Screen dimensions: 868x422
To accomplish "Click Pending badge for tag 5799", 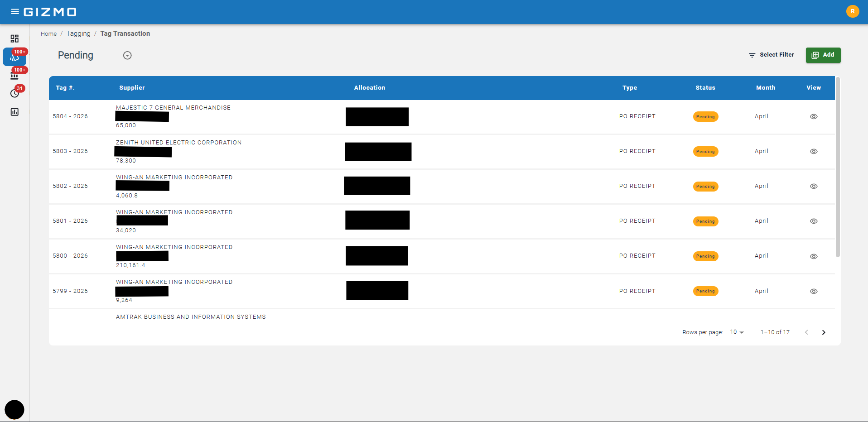I will click(x=705, y=291).
